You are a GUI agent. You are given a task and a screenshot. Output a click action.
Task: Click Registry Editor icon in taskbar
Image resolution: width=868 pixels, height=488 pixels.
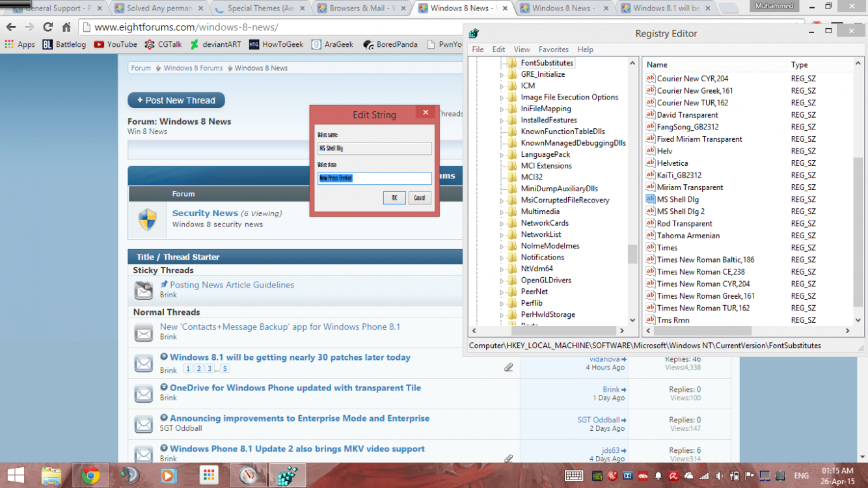pyautogui.click(x=288, y=476)
